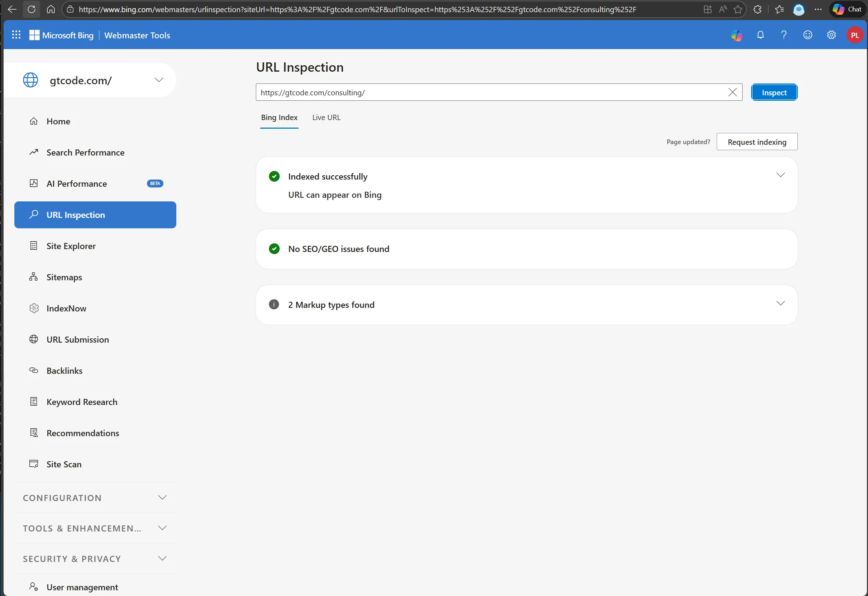Clear the URL field with X icon
868x596 pixels.
733,92
